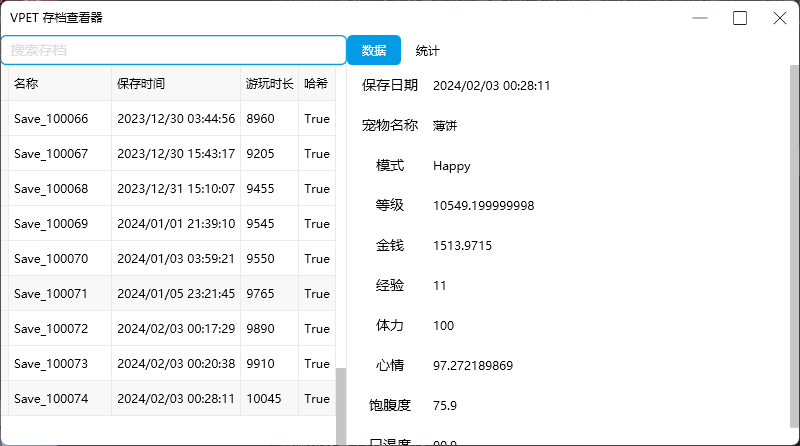
Task: Minimize the save viewer window
Action: coord(700,18)
